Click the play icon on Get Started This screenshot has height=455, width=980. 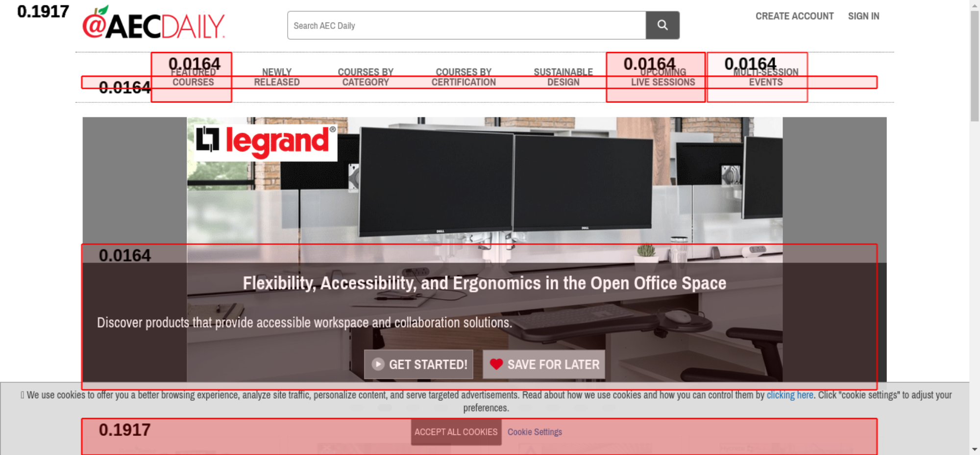pos(378,364)
